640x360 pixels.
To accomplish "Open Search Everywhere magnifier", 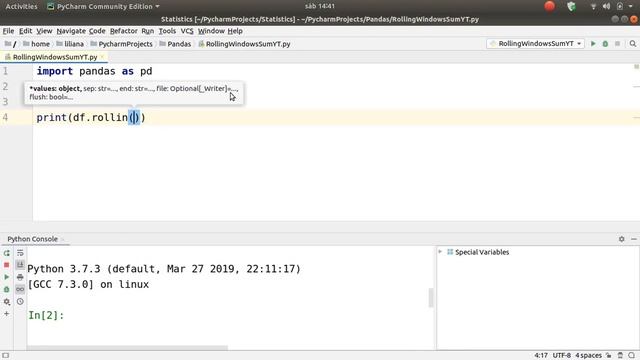I will [x=633, y=44].
